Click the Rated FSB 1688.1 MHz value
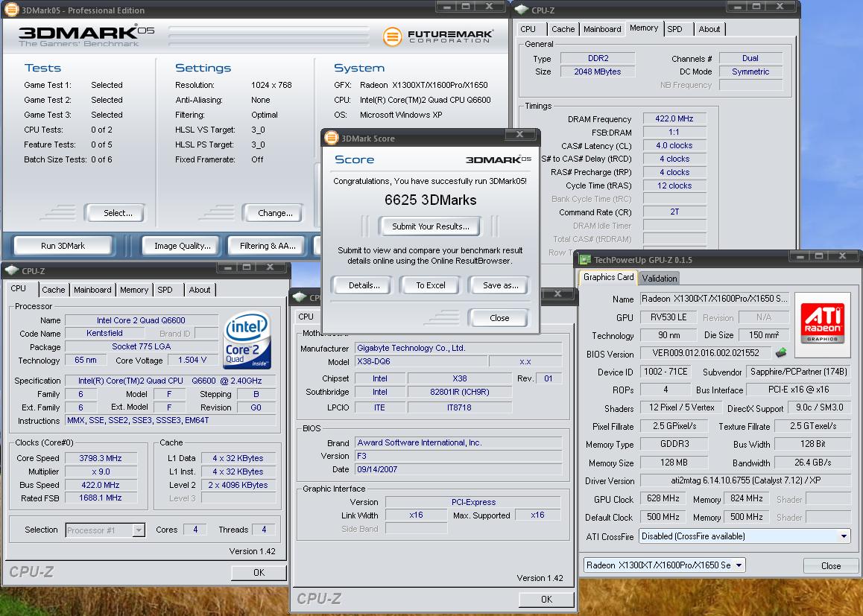863x616 pixels. tap(101, 498)
